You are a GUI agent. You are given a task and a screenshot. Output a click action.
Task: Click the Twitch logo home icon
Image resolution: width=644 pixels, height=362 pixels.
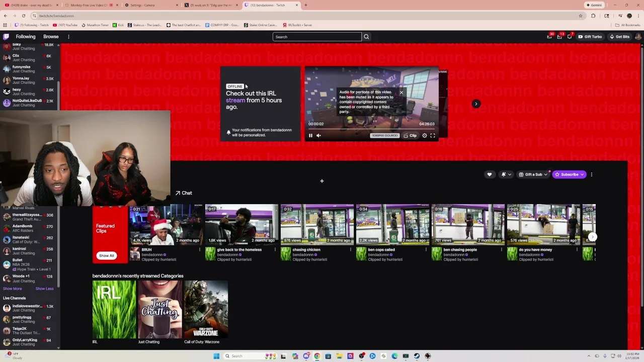(6, 37)
